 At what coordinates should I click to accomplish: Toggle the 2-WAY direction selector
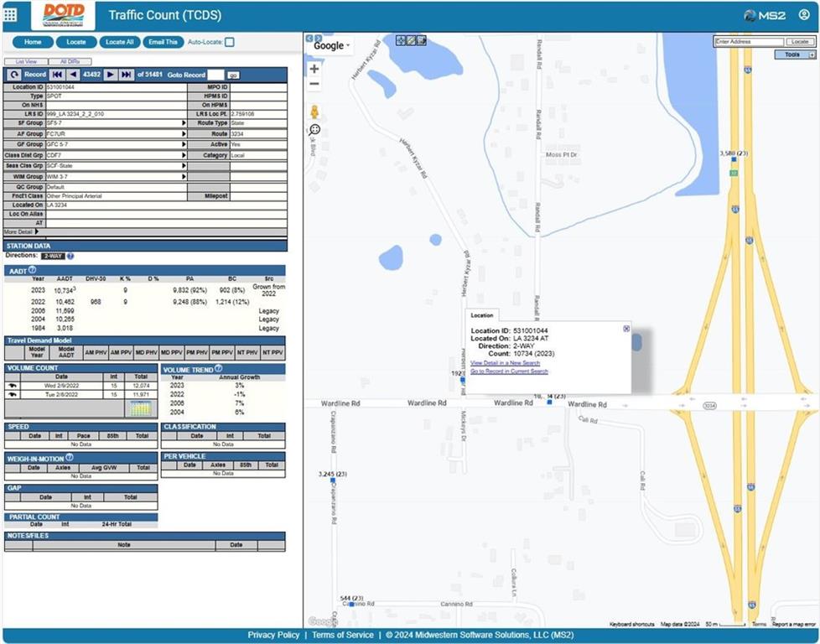[x=53, y=257]
